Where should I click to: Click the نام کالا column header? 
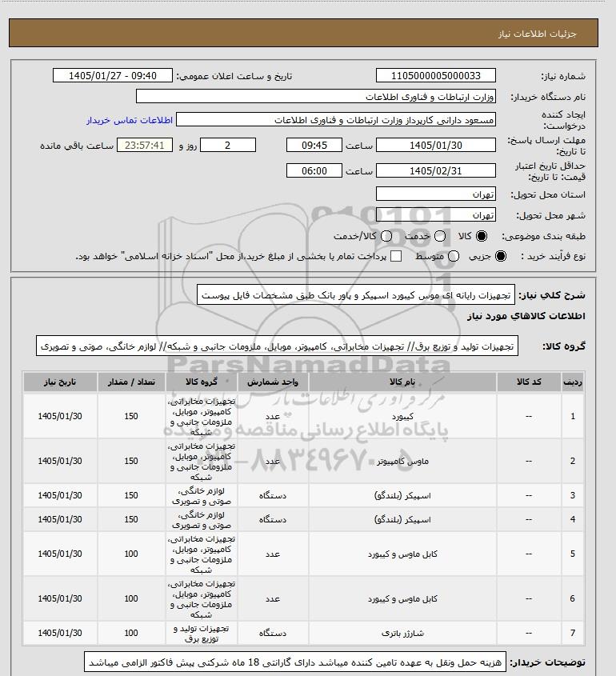(402, 382)
